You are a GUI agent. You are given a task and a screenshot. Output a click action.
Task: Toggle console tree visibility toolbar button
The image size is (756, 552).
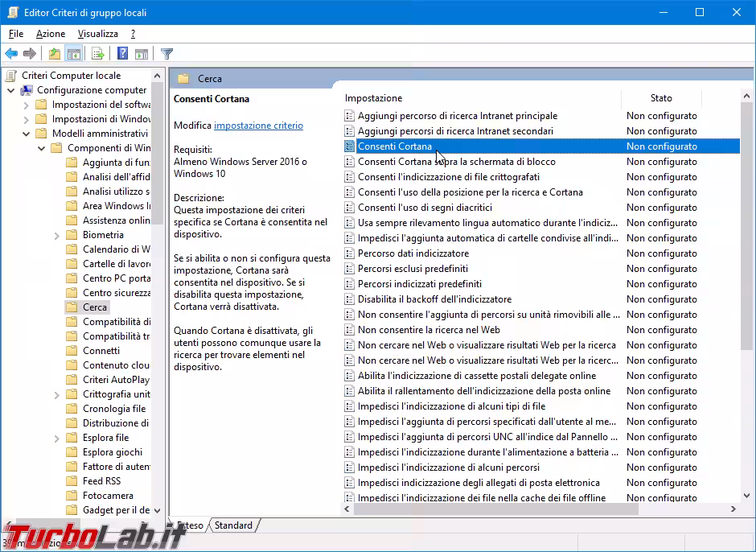point(73,54)
